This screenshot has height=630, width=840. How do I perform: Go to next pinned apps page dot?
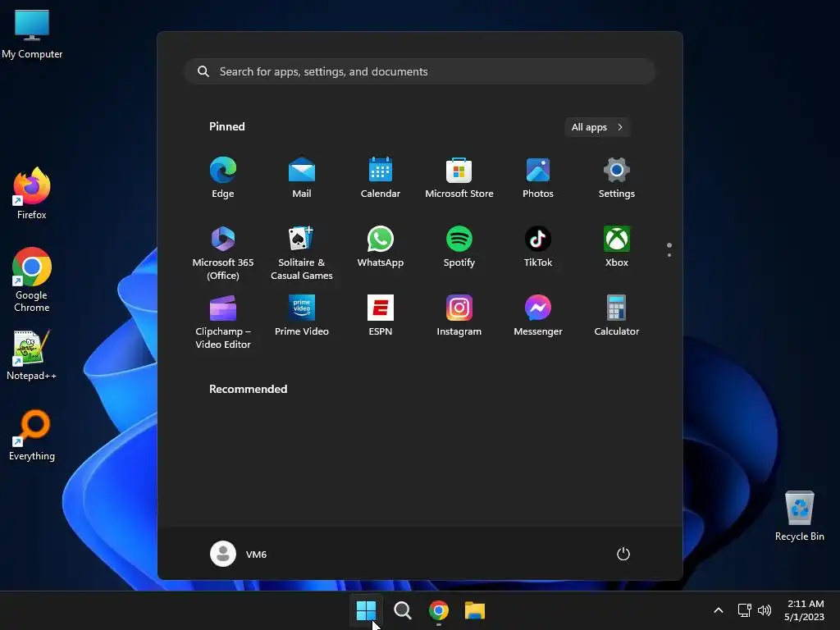tap(669, 255)
